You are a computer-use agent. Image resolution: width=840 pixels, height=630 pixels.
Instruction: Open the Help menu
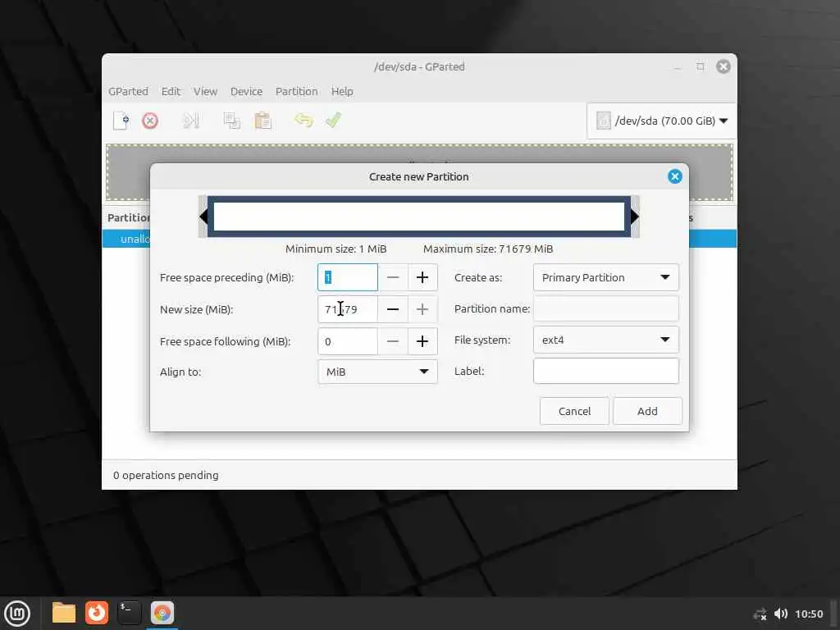tap(342, 91)
